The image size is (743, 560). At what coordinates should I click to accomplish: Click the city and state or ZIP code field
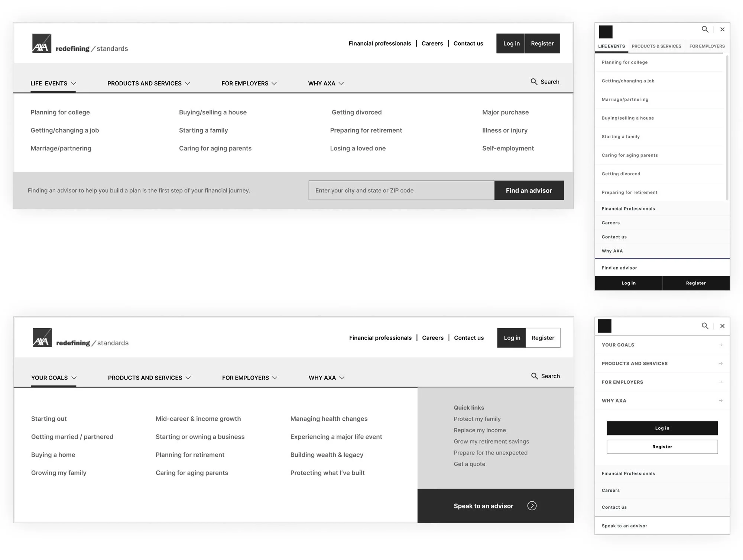[401, 190]
